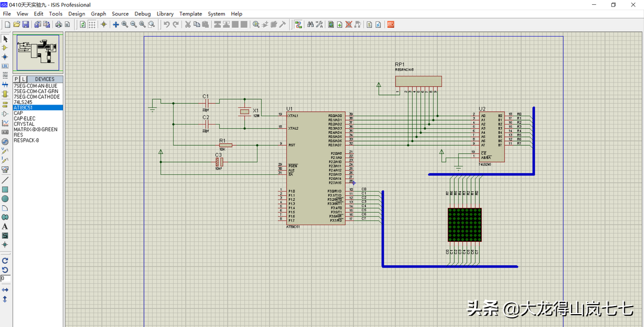Select the Component mode tool
The height and width of the screenshot is (327, 644).
click(5, 48)
